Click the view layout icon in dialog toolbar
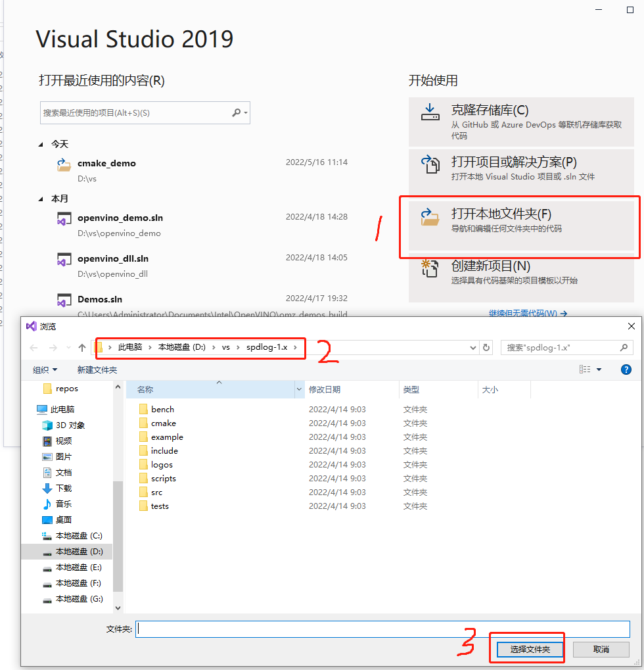Viewport: 644px width, 670px height. (x=585, y=370)
